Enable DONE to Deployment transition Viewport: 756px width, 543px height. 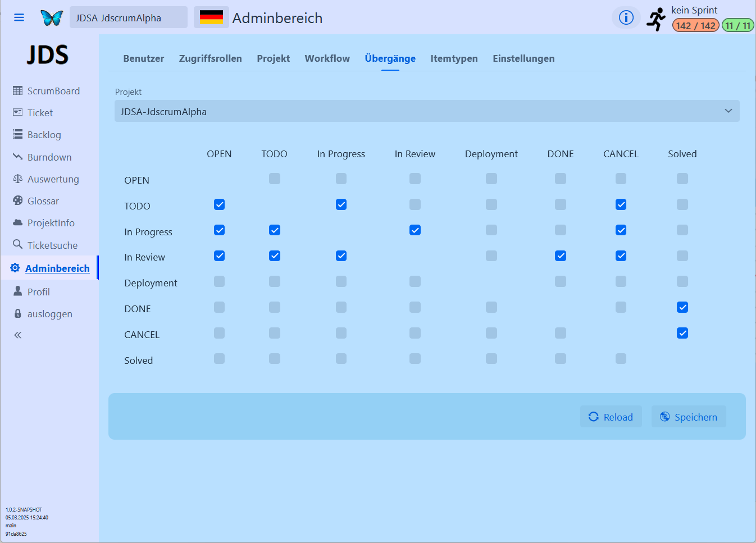[491, 307]
